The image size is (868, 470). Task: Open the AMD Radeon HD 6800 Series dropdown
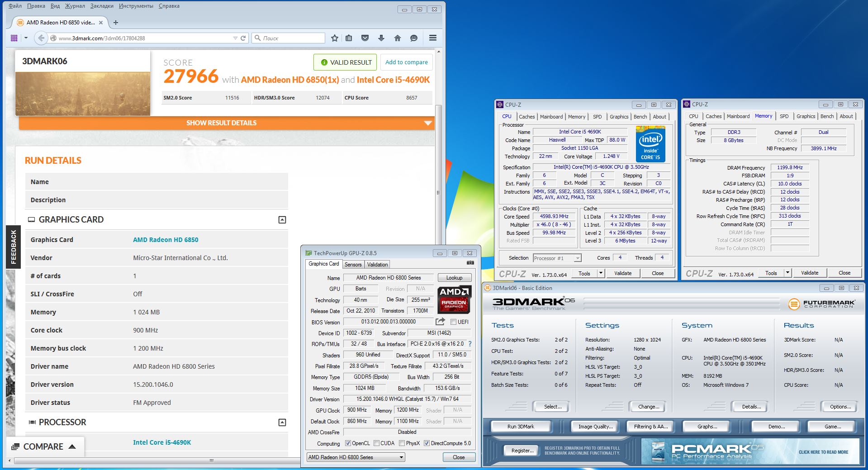point(356,457)
